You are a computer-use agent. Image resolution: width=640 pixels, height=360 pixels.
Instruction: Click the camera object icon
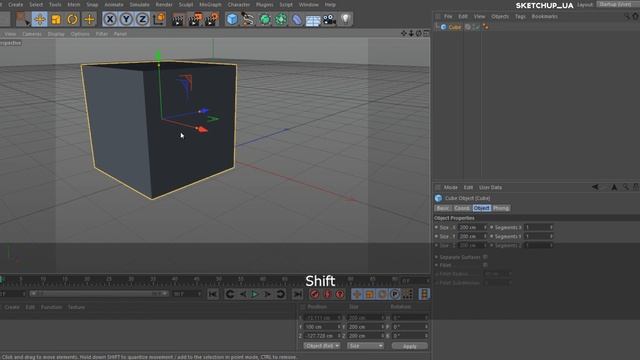[329, 19]
